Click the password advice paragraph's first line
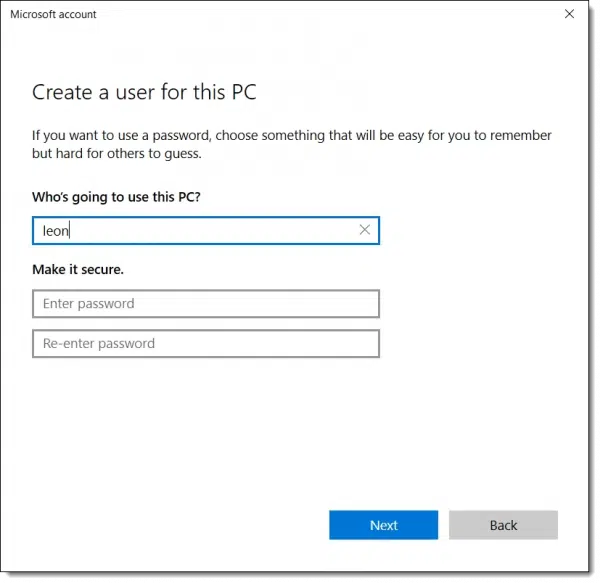600x583 pixels. (x=291, y=135)
